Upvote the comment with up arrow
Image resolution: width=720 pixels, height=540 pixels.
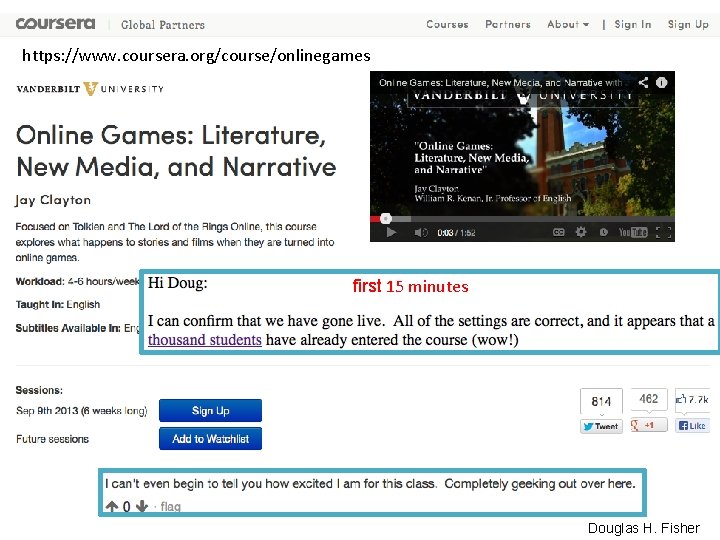[112, 506]
